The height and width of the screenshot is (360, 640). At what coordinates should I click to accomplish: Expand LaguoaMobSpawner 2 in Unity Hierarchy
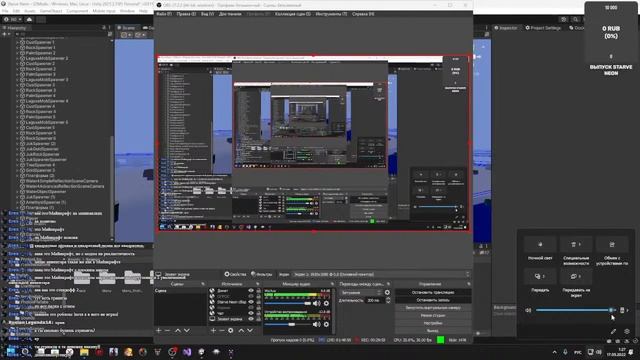18,58
